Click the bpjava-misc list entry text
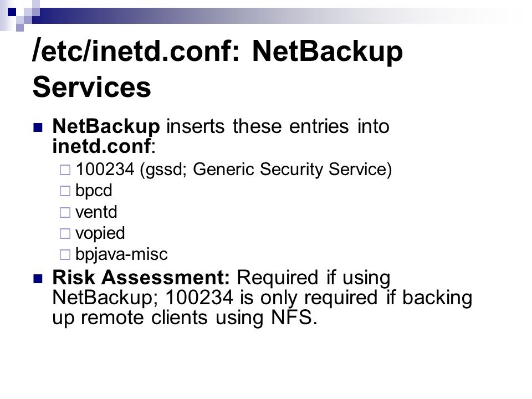The width and height of the screenshot is (532, 399). pyautogui.click(x=121, y=254)
